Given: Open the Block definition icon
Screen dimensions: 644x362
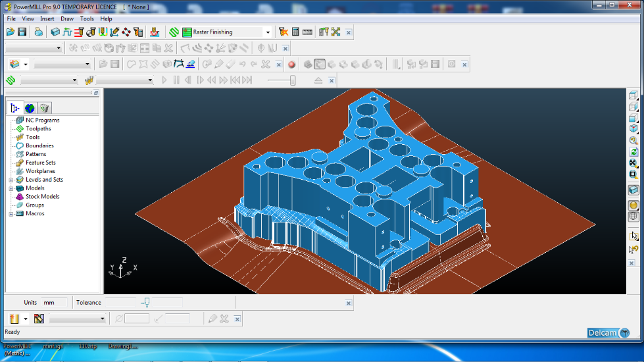Looking at the screenshot, I should point(55,32).
